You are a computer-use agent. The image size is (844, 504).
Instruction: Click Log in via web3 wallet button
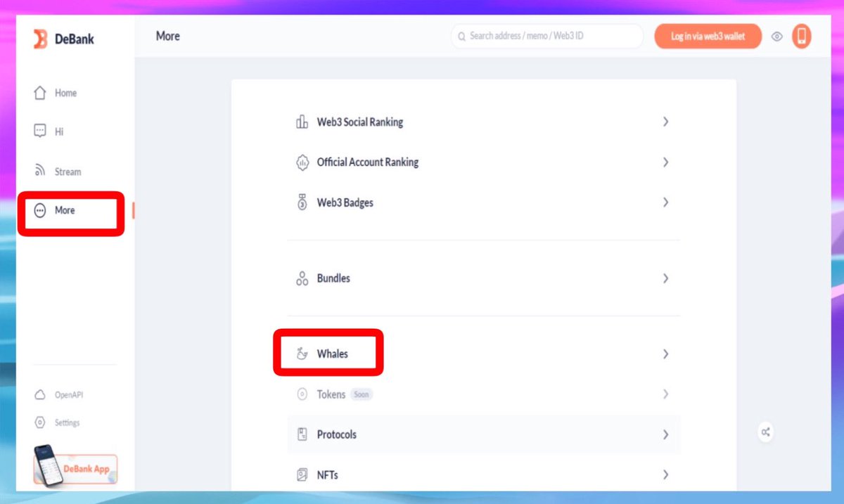(708, 36)
